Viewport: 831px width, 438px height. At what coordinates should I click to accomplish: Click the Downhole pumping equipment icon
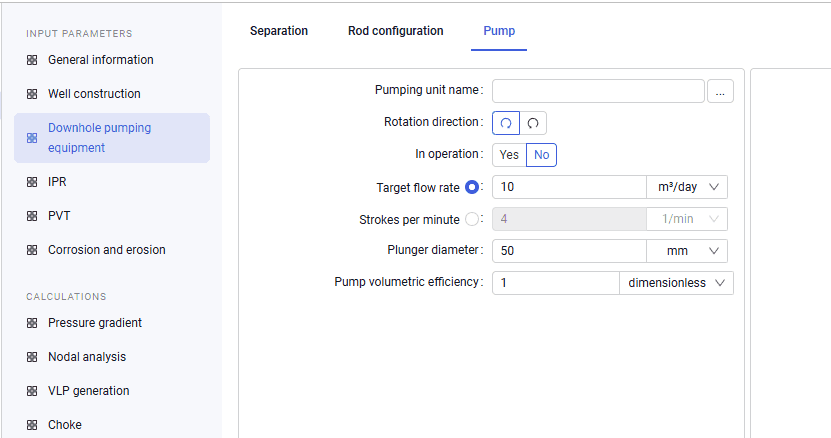pos(32,138)
